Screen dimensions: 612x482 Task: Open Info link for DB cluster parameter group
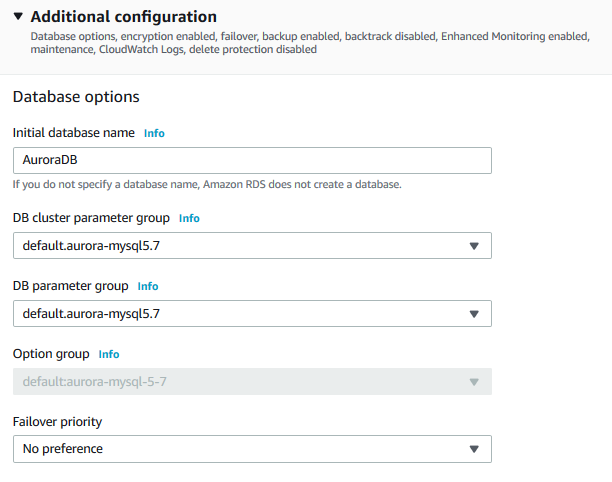point(189,218)
